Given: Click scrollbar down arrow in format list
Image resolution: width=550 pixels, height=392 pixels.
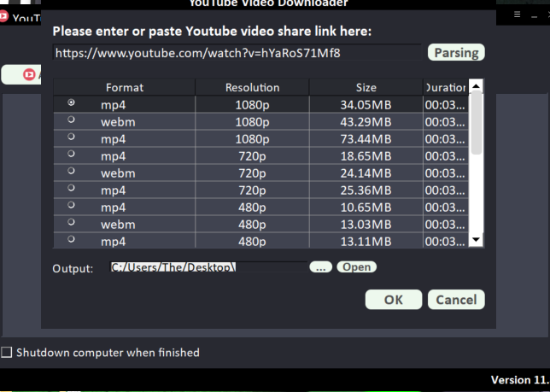Looking at the screenshot, I should coord(476,241).
